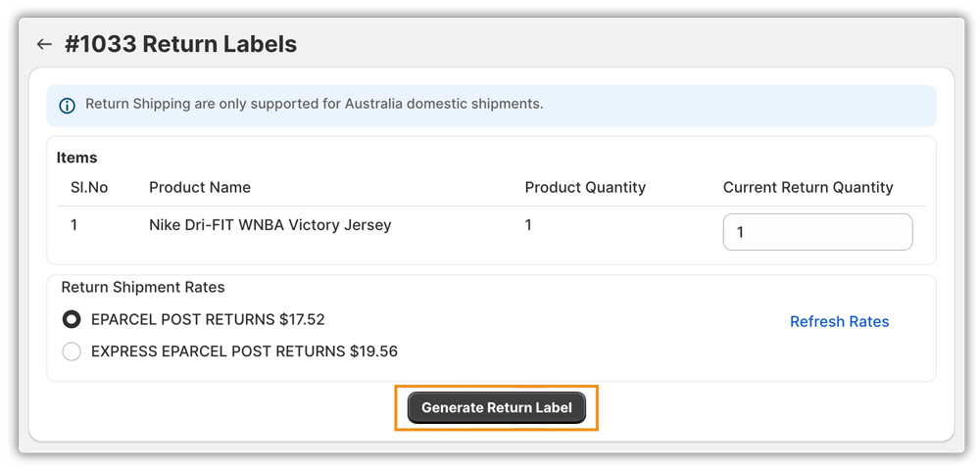Click the Items section heading
980x467 pixels.
[76, 158]
